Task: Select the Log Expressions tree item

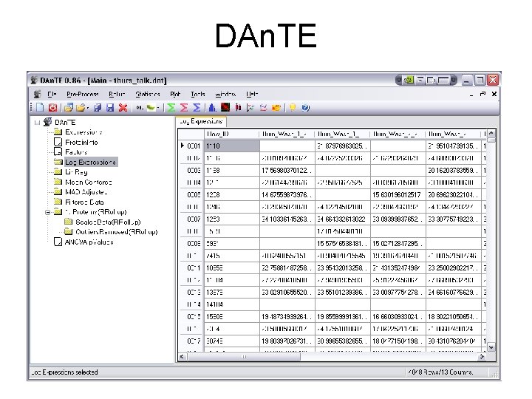Action: coord(91,162)
